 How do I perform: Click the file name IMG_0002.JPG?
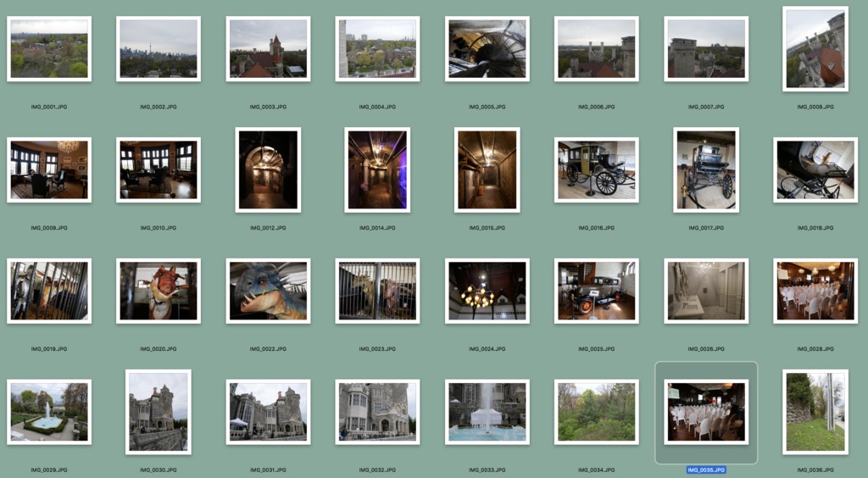coord(159,107)
